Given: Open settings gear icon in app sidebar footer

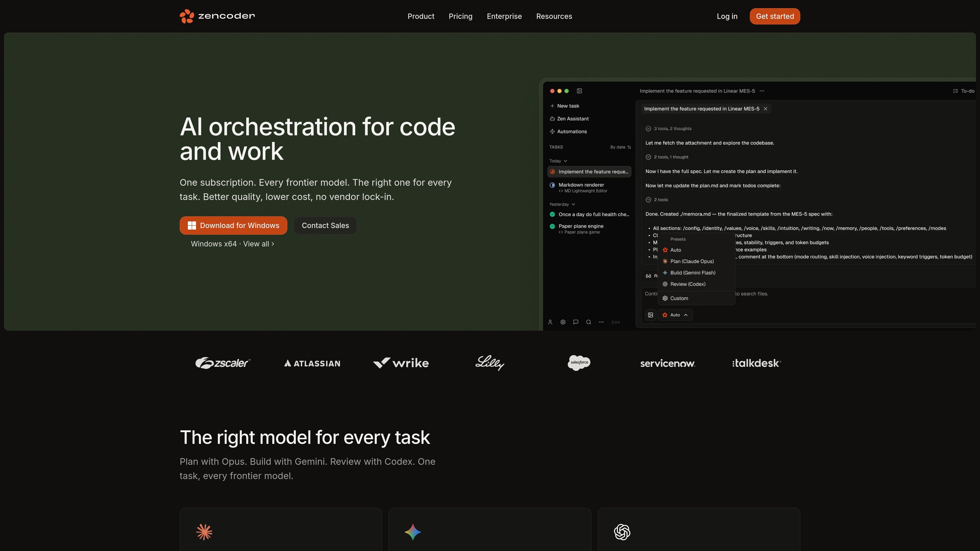Looking at the screenshot, I should (x=563, y=322).
